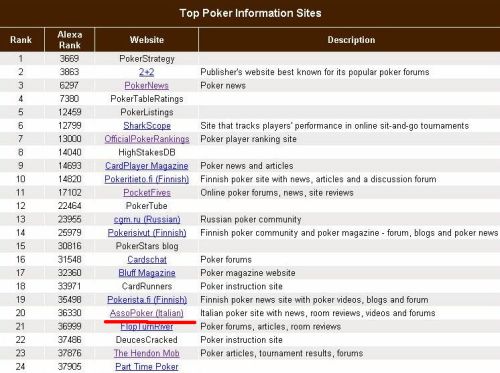500x373 pixels.
Task: Select Alexa rank value 37905
Action: pos(70,366)
